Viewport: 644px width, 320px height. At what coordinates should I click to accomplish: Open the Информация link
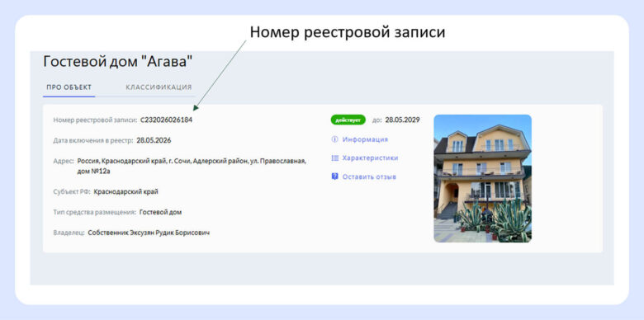click(365, 139)
